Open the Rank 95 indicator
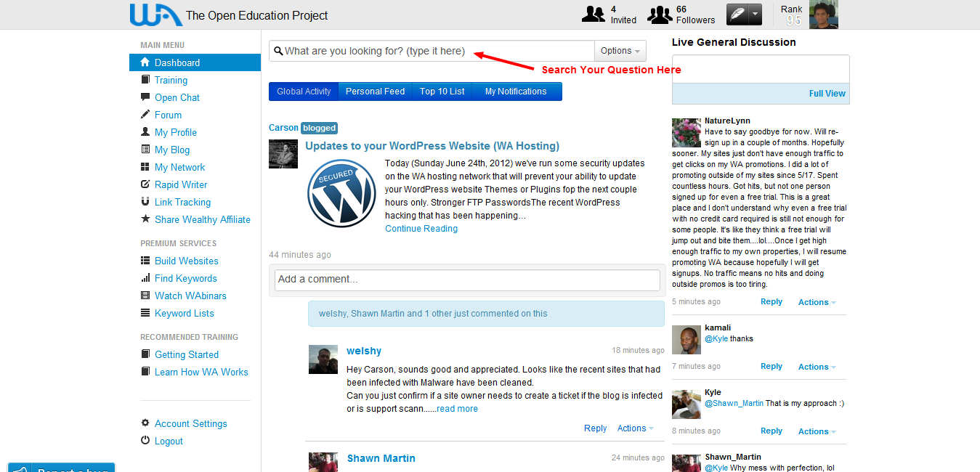 [793, 15]
